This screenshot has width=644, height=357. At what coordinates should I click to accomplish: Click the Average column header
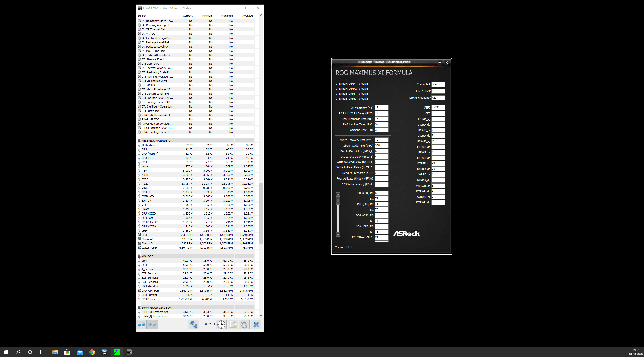[244, 16]
